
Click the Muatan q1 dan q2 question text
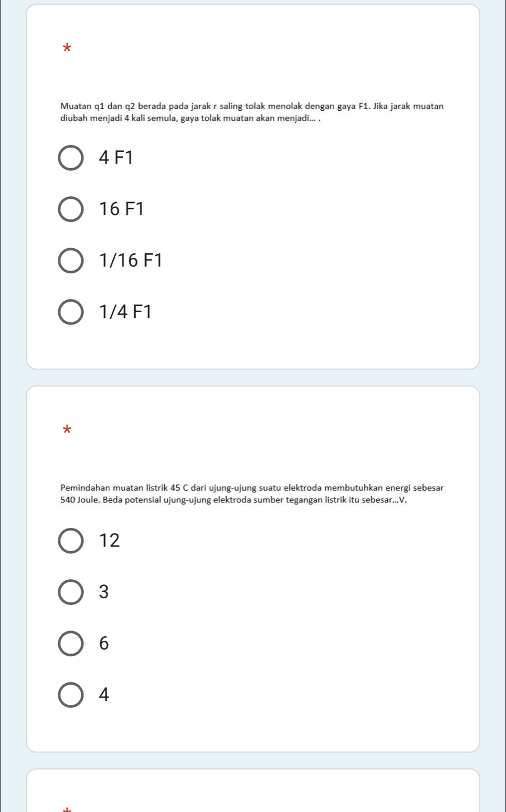tap(252, 112)
